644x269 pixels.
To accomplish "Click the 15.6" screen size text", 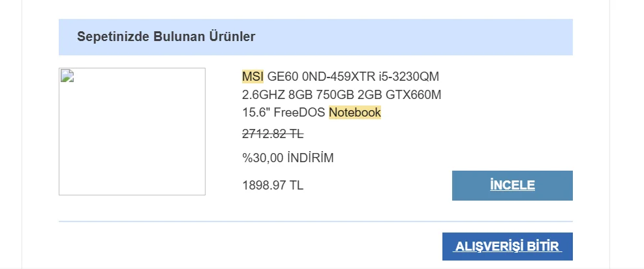I will tap(256, 113).
